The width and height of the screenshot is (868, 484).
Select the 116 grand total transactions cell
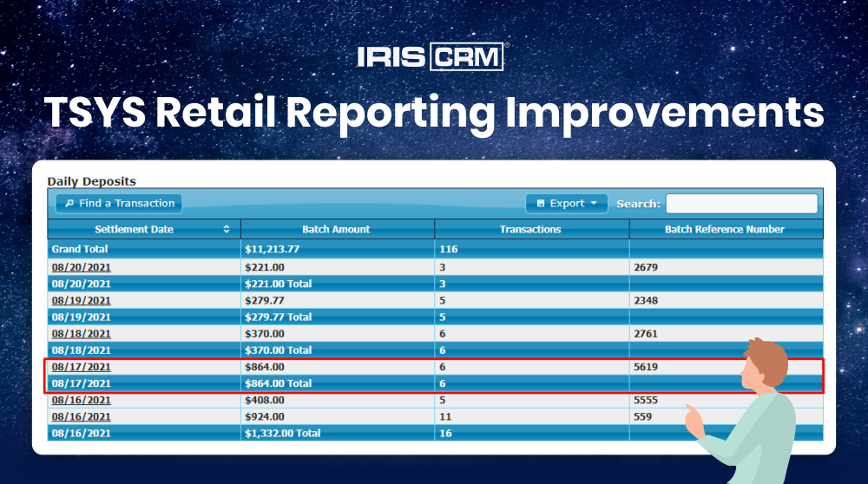pos(532,249)
